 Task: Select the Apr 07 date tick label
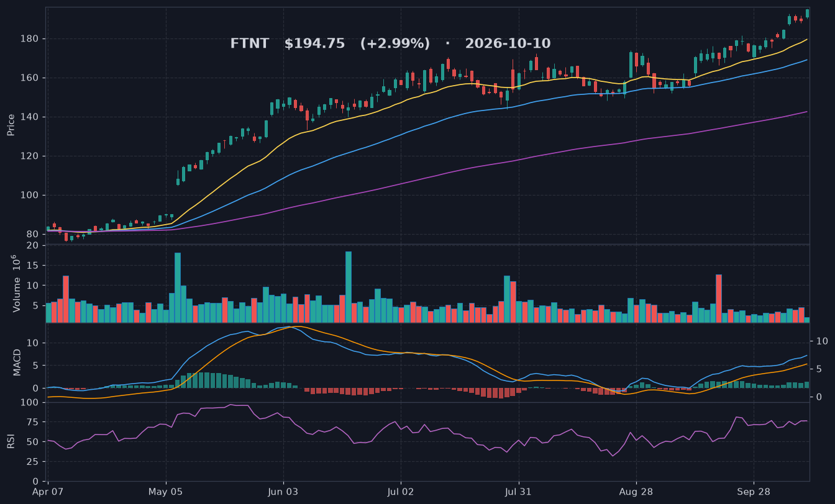48,492
